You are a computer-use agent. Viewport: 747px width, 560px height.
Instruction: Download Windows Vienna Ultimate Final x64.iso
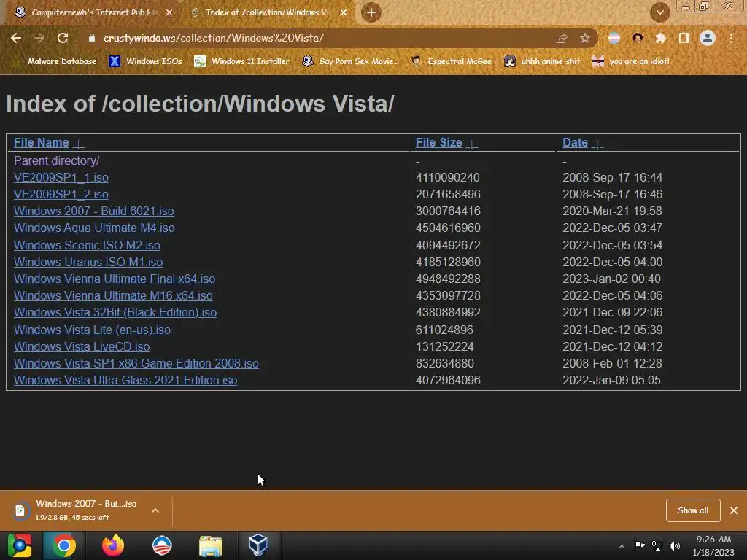pos(115,279)
